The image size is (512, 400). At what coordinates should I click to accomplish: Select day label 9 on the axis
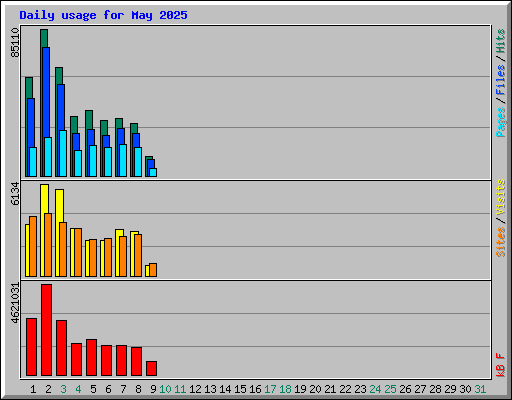pos(153,389)
